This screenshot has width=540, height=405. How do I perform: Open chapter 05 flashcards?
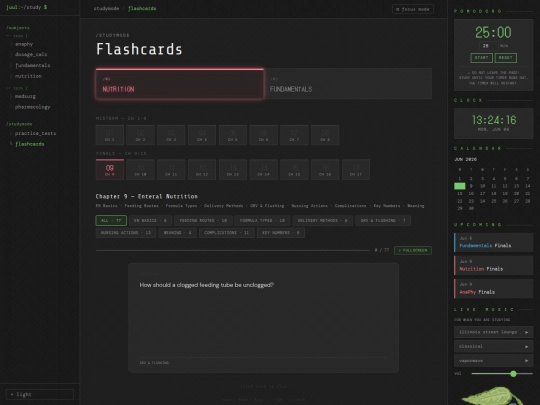233,135
